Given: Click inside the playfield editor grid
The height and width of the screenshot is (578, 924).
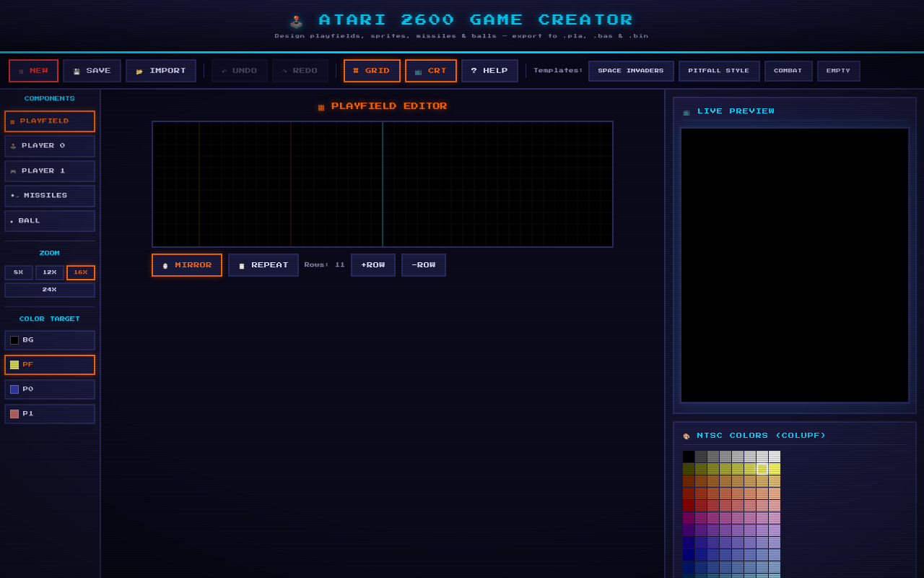Looking at the screenshot, I should tap(383, 184).
